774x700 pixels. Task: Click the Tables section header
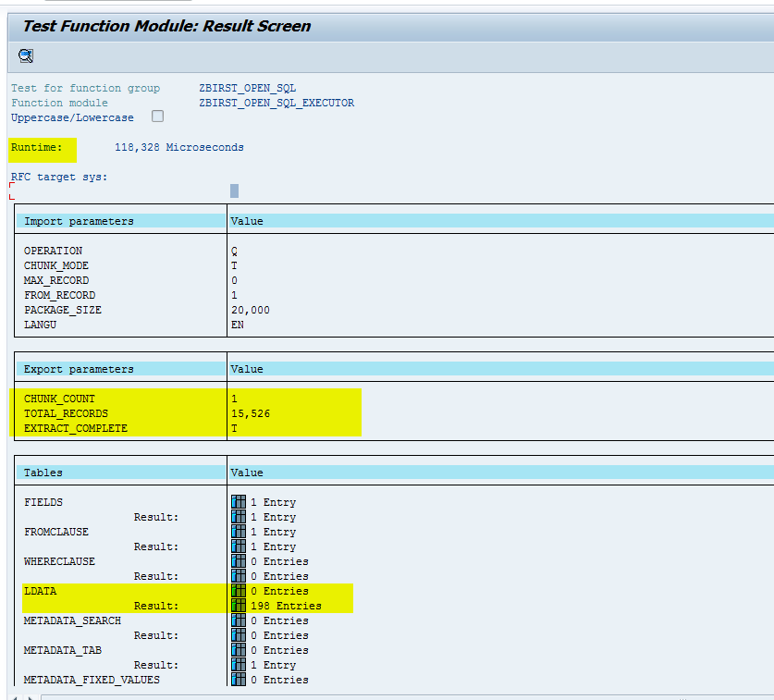click(x=43, y=473)
